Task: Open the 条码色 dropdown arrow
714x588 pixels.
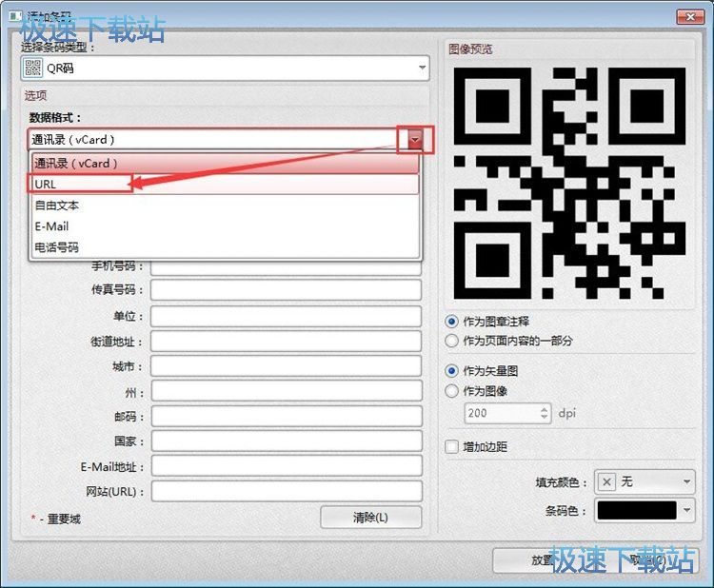Action: [686, 511]
